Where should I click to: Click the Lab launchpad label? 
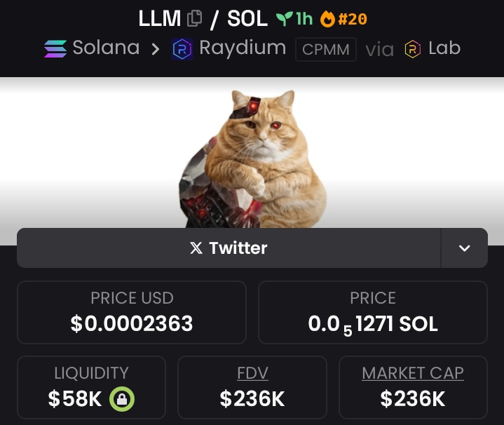pos(444,48)
